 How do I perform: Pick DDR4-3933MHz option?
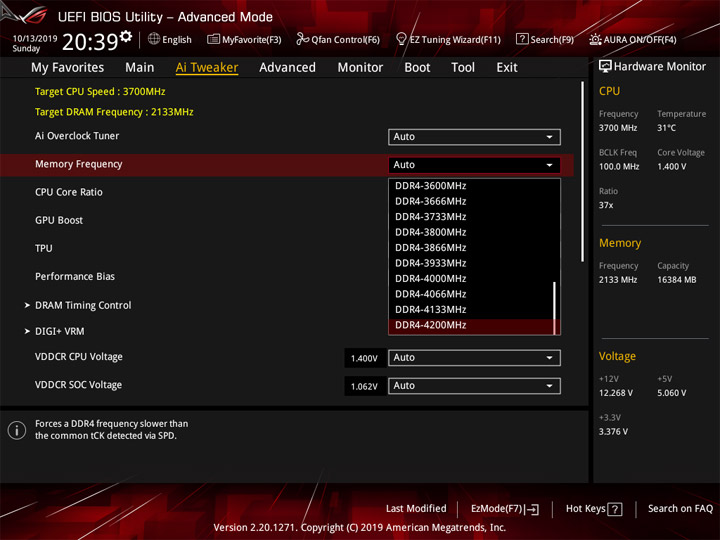click(x=471, y=263)
